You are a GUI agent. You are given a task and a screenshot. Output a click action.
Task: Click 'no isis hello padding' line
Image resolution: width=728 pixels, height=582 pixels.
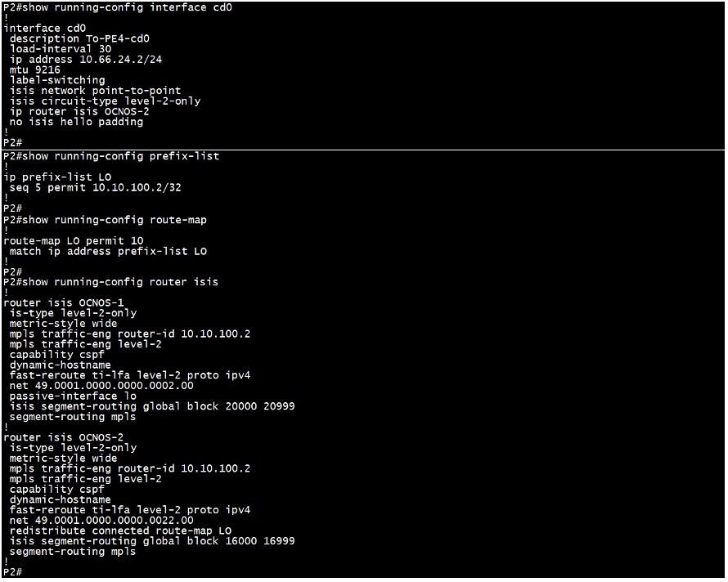[76, 122]
